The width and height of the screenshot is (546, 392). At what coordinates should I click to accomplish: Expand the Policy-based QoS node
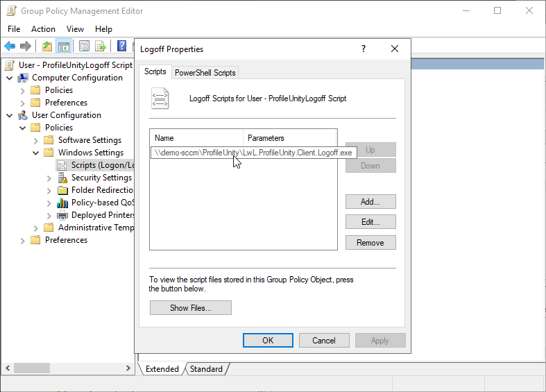49,204
